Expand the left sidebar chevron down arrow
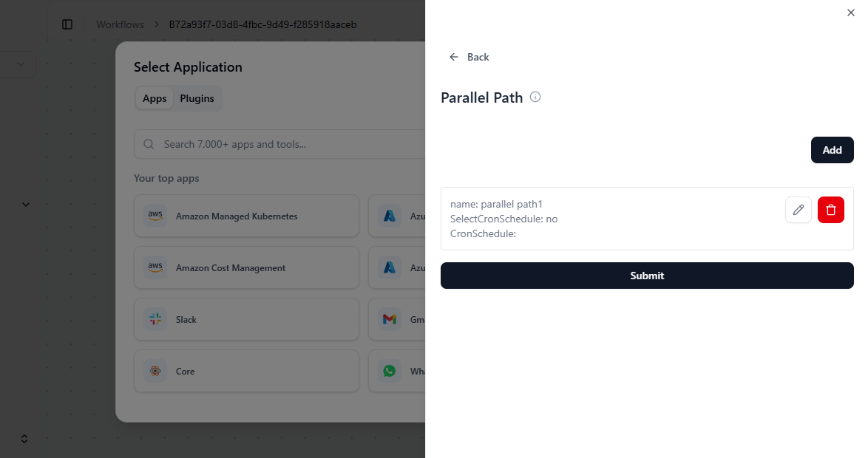This screenshot has height=458, width=868. click(26, 205)
